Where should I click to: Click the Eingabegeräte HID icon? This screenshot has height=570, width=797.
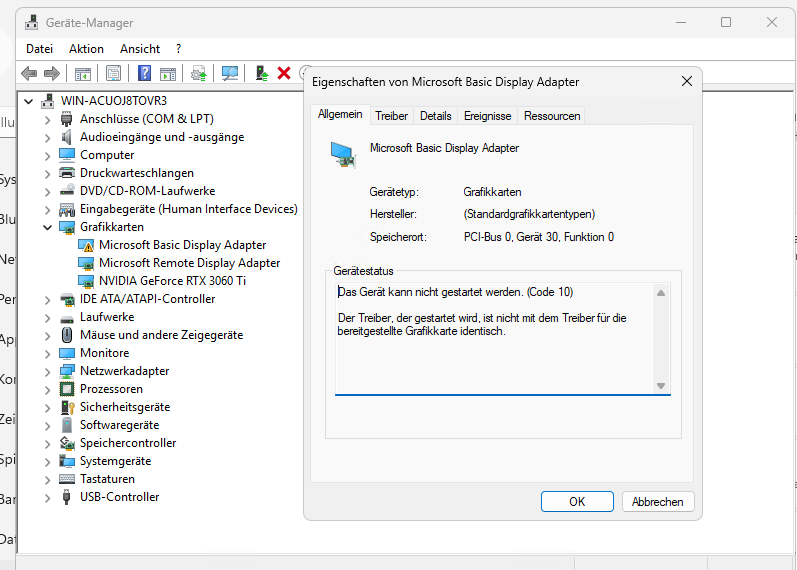tap(67, 209)
